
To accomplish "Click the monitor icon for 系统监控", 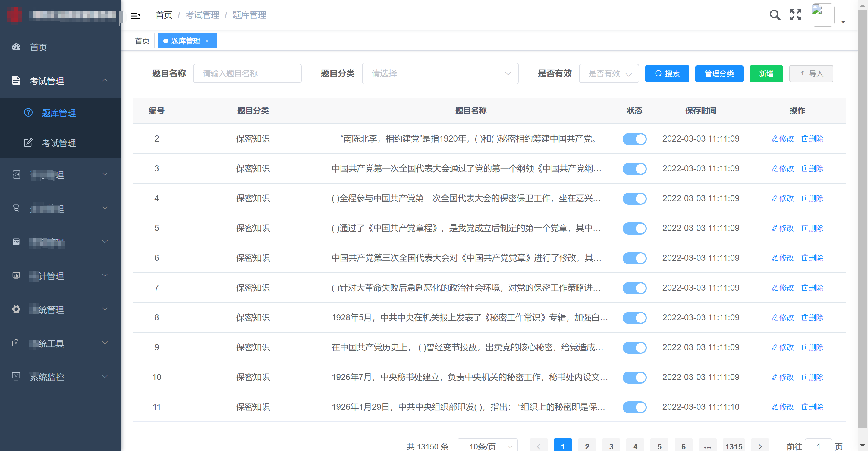I will pyautogui.click(x=16, y=376).
